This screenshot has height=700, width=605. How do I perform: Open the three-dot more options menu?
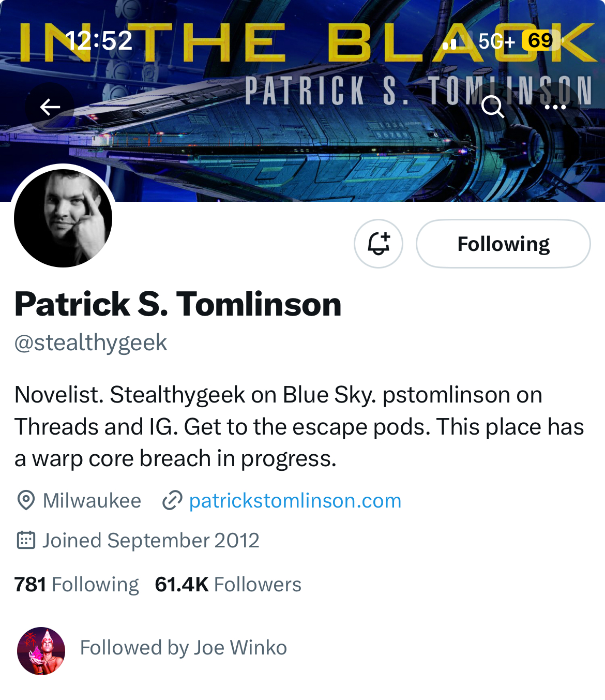[x=555, y=107]
